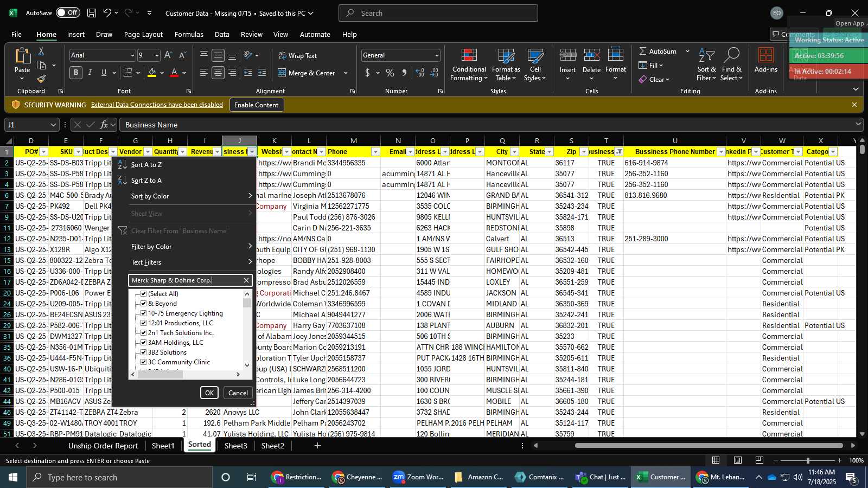Uncheck the '& Beyond' filter item

tap(144, 304)
